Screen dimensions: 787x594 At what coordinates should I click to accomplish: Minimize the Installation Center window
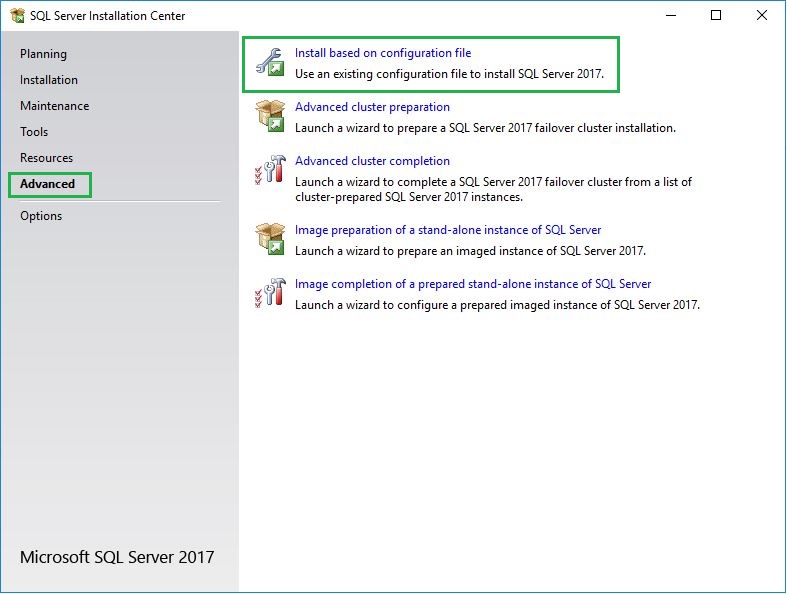671,16
